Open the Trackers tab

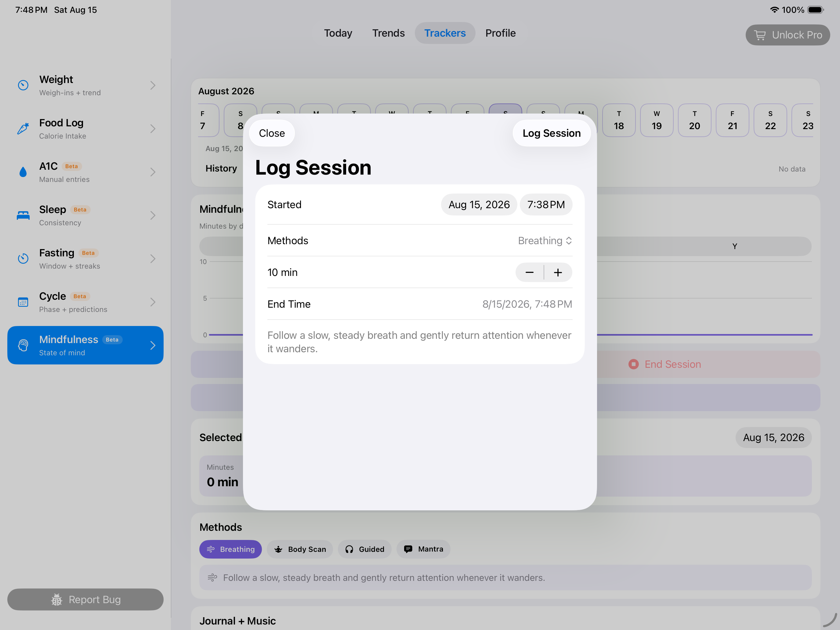445,33
